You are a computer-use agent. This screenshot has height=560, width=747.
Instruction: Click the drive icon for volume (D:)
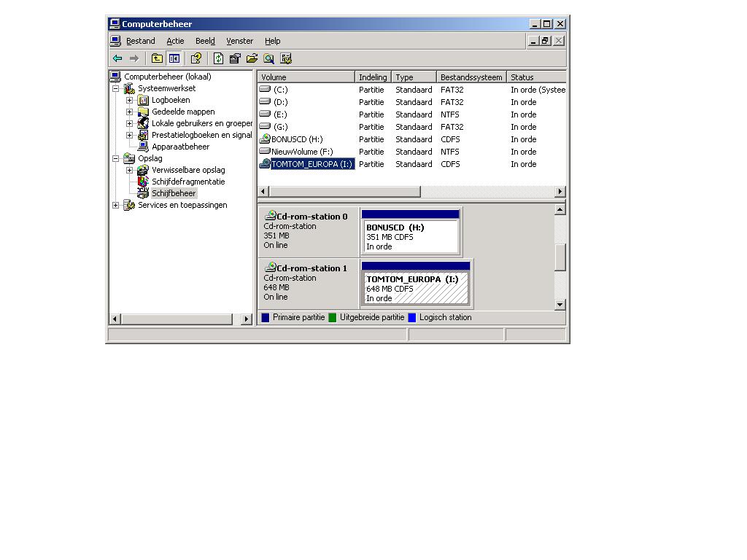coord(265,101)
